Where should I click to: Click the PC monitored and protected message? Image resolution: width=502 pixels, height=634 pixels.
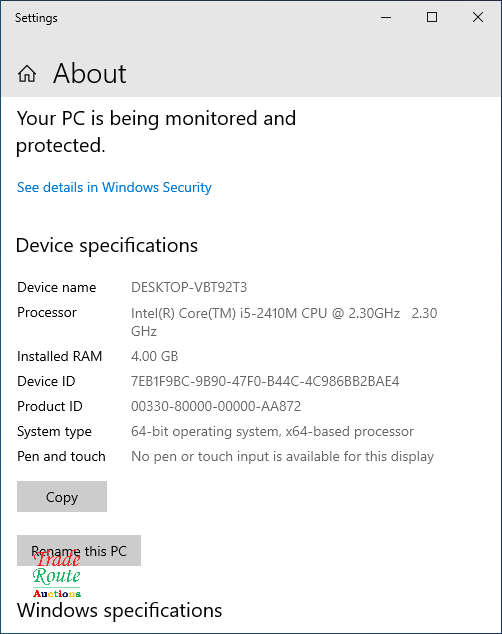pos(156,132)
